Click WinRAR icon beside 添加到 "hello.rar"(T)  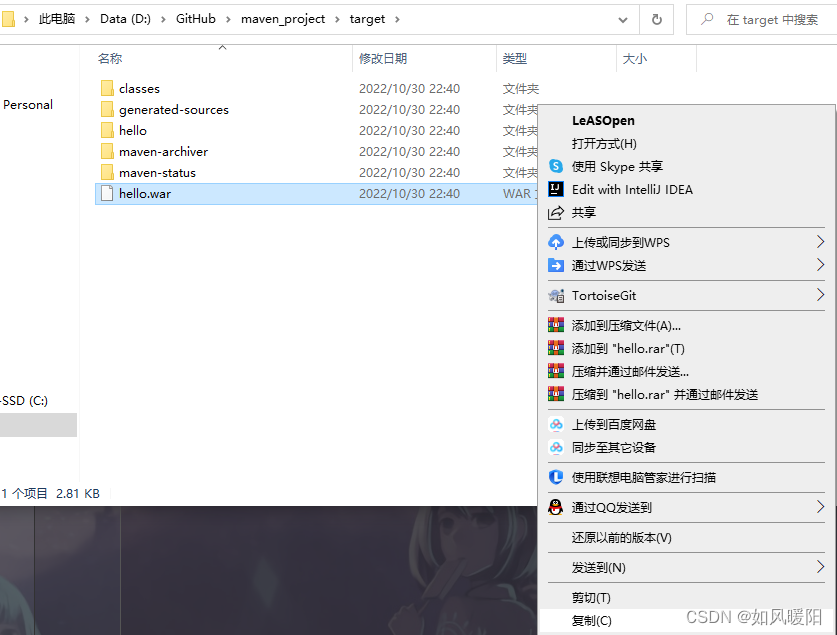[556, 348]
